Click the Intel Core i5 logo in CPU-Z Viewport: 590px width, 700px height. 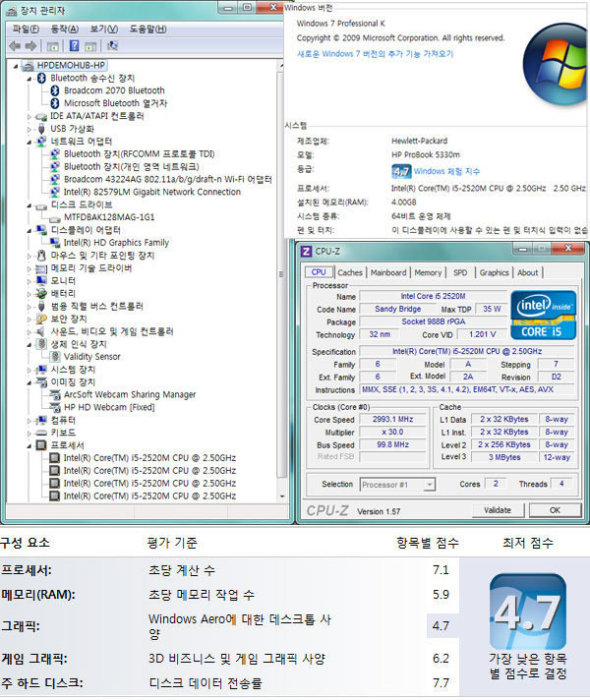543,316
